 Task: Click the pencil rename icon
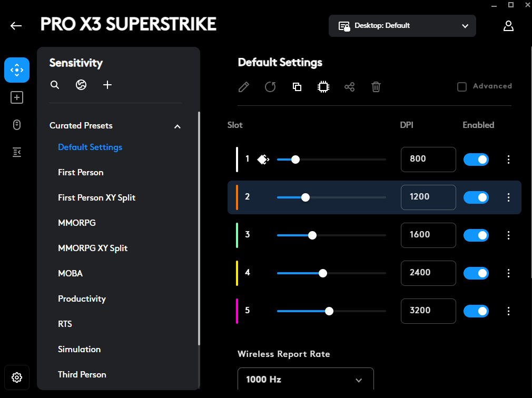tap(243, 87)
